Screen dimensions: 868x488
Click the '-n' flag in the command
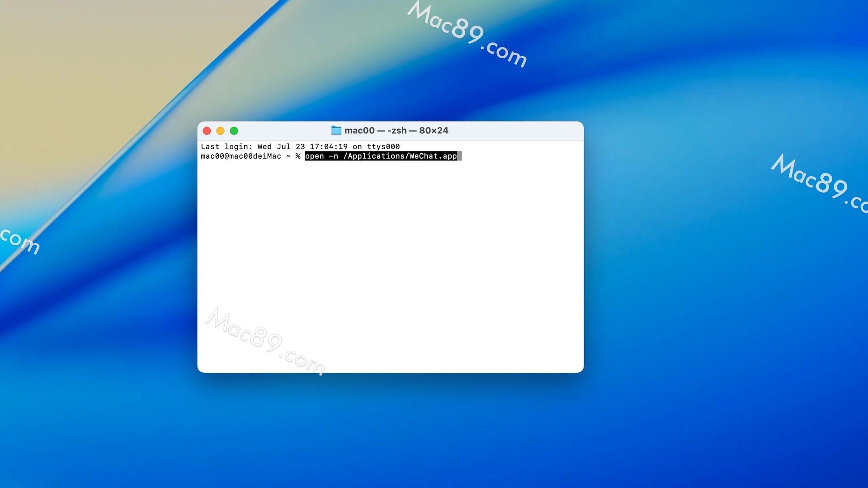point(333,156)
